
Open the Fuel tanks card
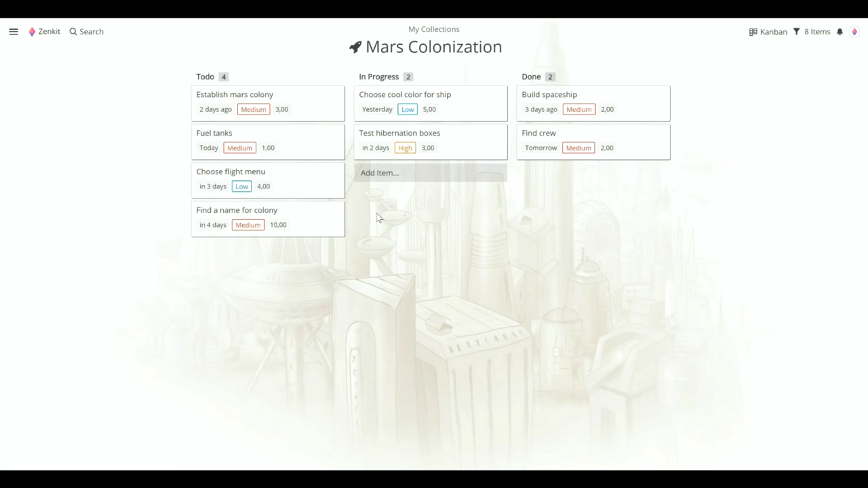point(268,142)
